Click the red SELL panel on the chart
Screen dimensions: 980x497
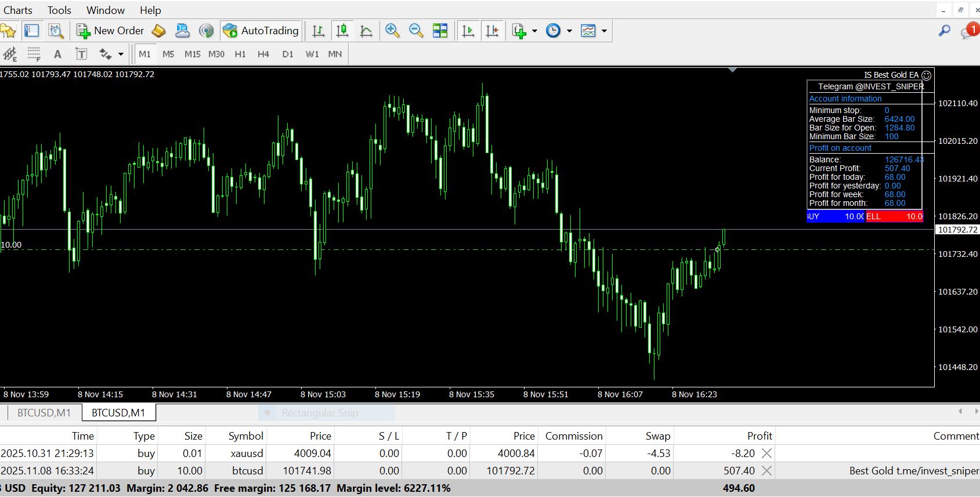[894, 216]
